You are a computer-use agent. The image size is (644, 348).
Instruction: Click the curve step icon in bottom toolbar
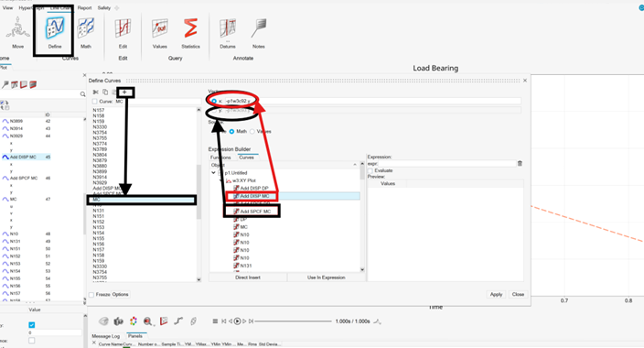(x=178, y=321)
